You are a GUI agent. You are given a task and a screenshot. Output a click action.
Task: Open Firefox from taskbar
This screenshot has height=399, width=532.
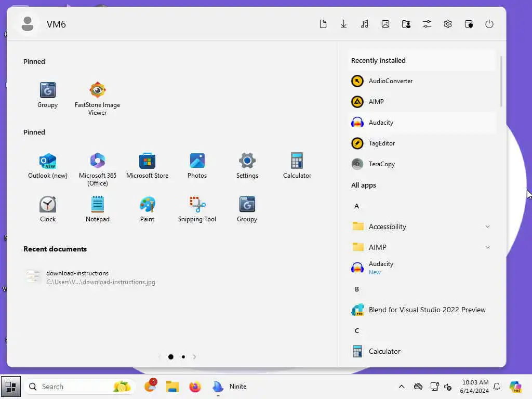[x=195, y=387]
